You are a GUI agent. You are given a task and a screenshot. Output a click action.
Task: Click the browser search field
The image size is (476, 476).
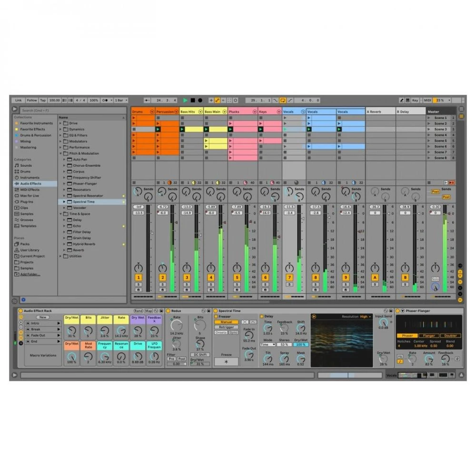[71, 110]
